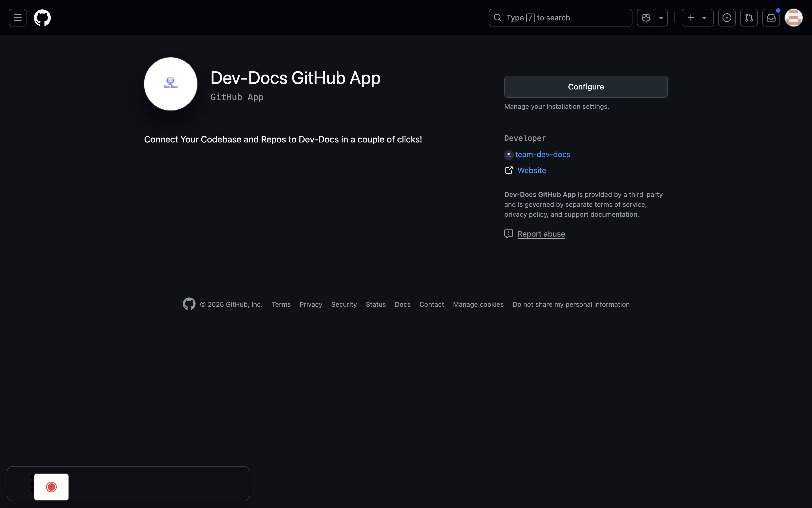The image size is (812, 508).
Task: Open the Terms footer link
Action: point(281,305)
